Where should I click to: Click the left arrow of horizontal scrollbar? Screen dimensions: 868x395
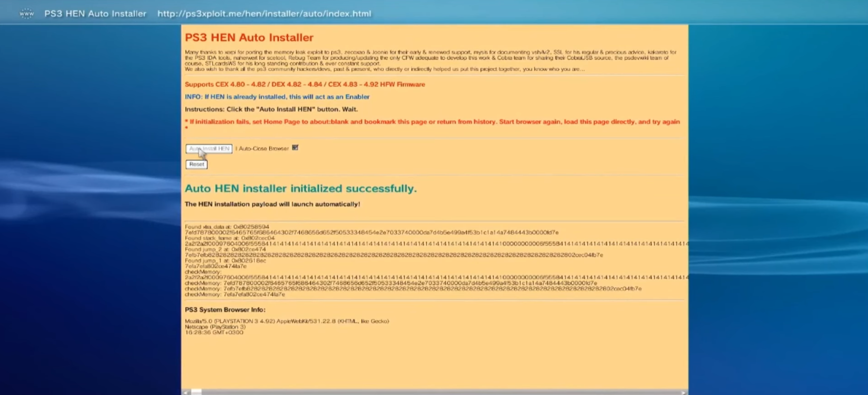(x=185, y=392)
